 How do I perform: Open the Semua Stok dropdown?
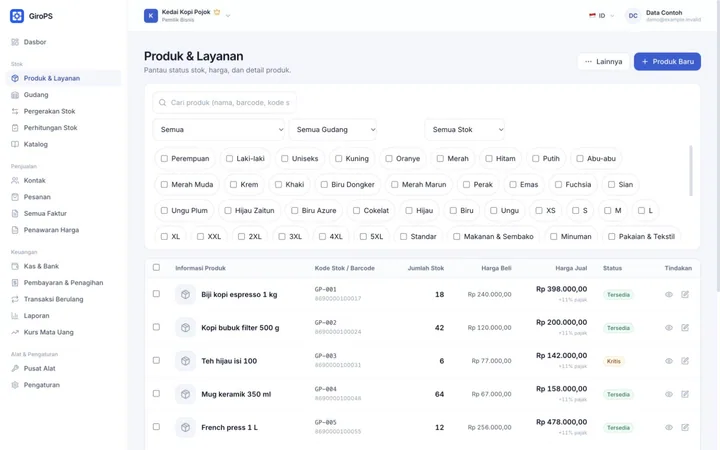click(465, 129)
